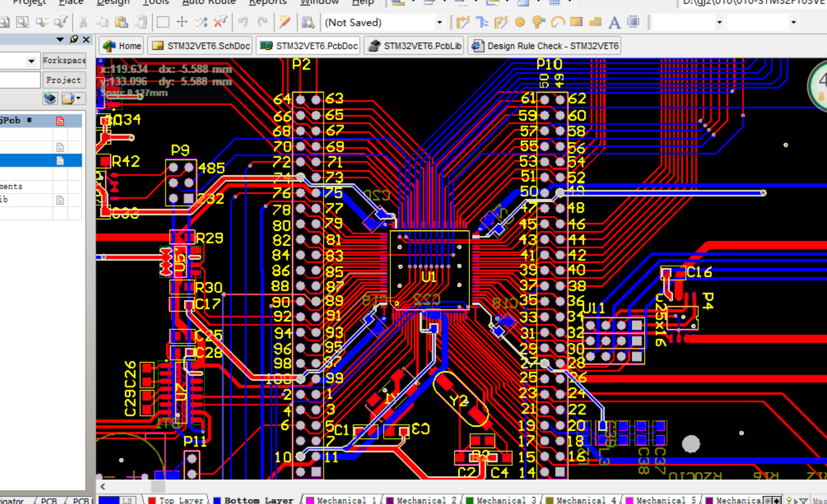
Task: Select the Place Component chip tool
Action: pyautogui.click(x=633, y=22)
